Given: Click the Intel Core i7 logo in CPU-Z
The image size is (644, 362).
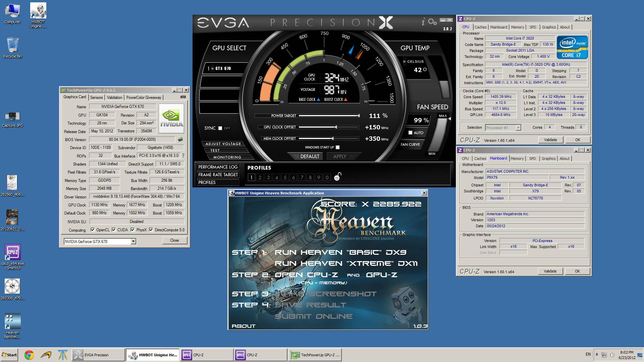Looking at the screenshot, I should (572, 47).
